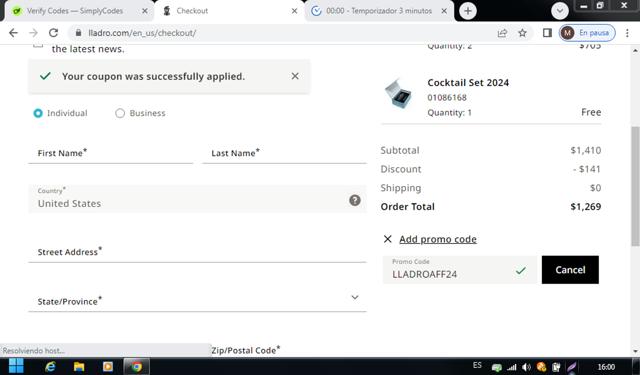Switch to Verify Codes SimplyCodes tab

(75, 11)
